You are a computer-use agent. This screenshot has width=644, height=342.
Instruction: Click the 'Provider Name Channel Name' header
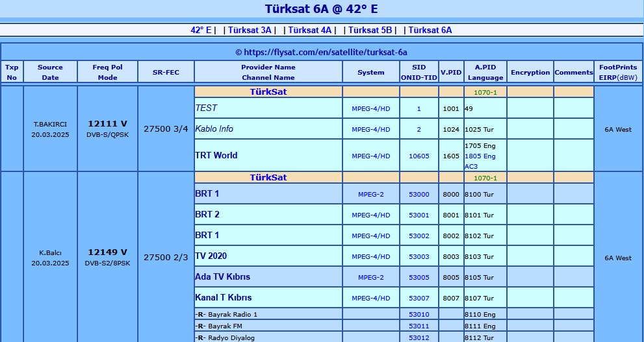268,72
